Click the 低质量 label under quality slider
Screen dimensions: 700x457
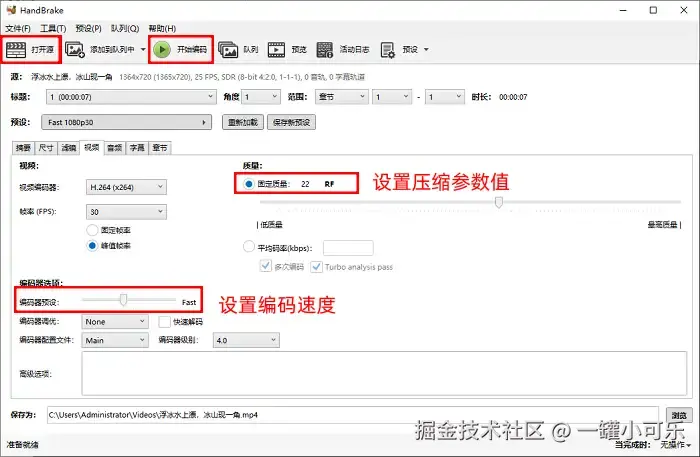(x=270, y=224)
